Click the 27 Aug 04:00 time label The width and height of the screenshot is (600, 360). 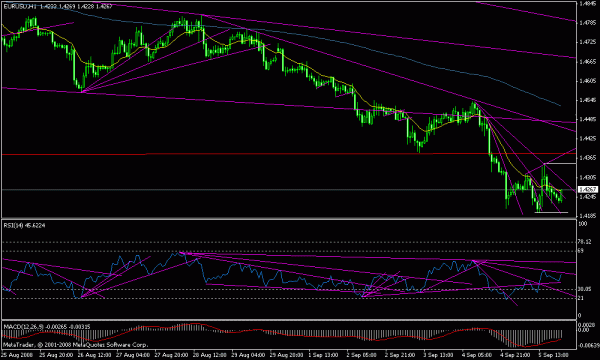click(x=133, y=355)
